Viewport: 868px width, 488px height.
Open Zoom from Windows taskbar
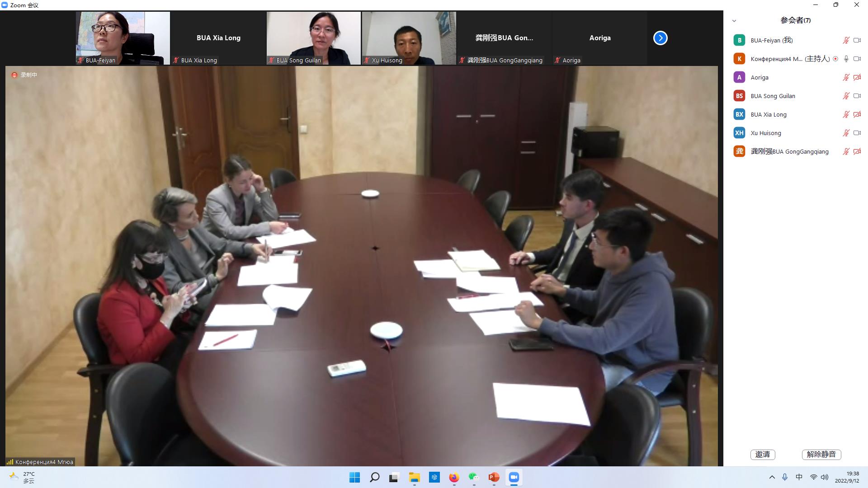click(x=514, y=477)
